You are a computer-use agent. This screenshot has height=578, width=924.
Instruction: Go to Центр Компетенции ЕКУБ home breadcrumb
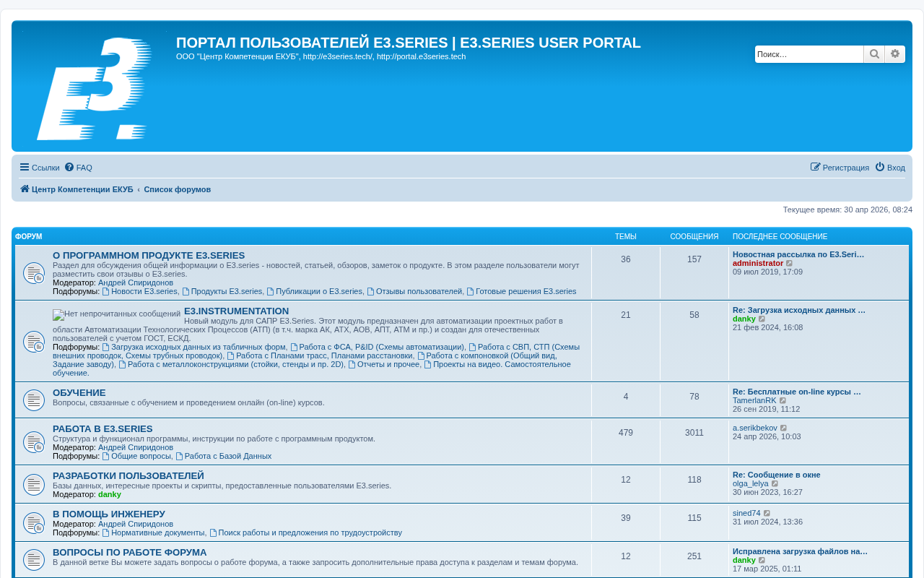click(77, 189)
